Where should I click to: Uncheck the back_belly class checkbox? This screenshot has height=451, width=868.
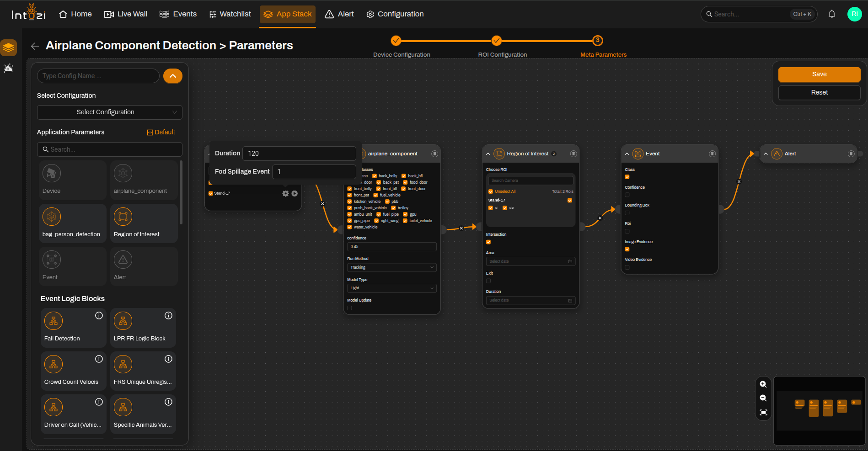point(375,176)
